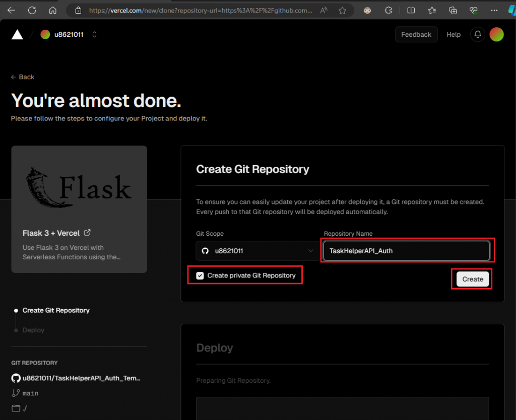Image resolution: width=516 pixels, height=420 pixels.
Task: Click the browser address bar URL
Action: [201, 11]
